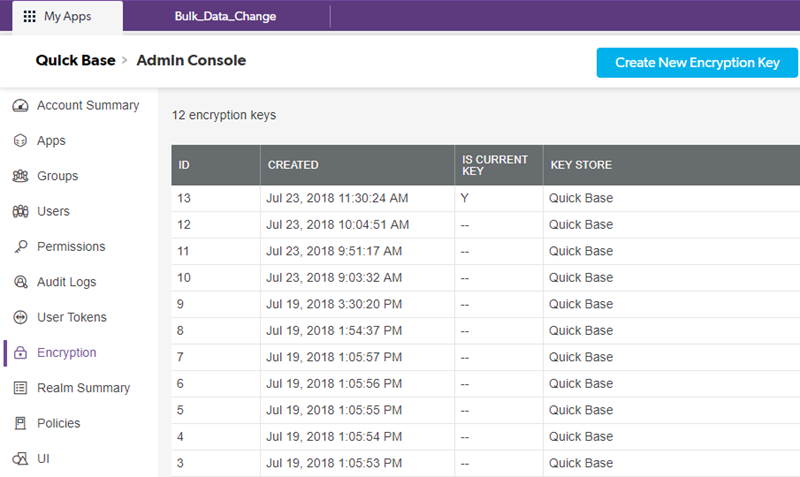Select the Groups people icon
The image size is (800, 477).
coord(20,176)
